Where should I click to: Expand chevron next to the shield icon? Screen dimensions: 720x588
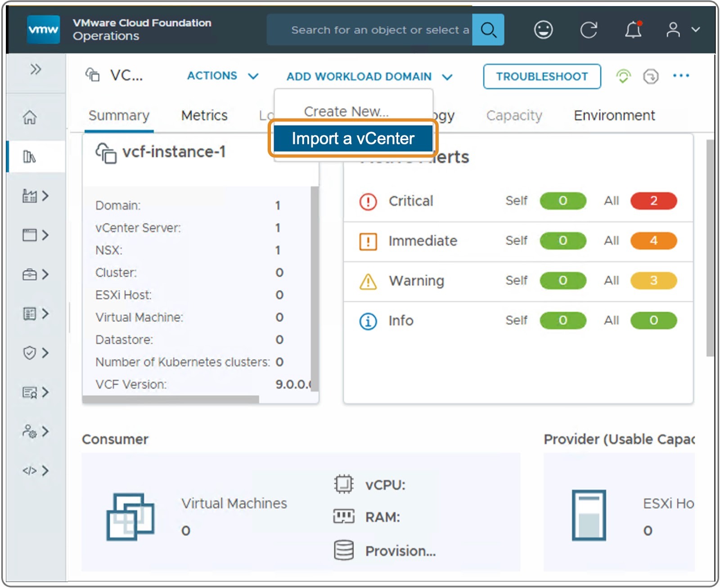[45, 353]
